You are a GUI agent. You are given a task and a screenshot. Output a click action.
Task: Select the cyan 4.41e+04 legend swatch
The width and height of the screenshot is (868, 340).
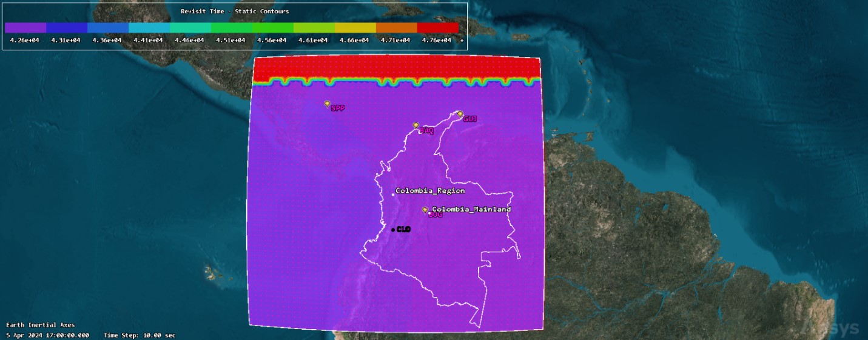pos(149,28)
